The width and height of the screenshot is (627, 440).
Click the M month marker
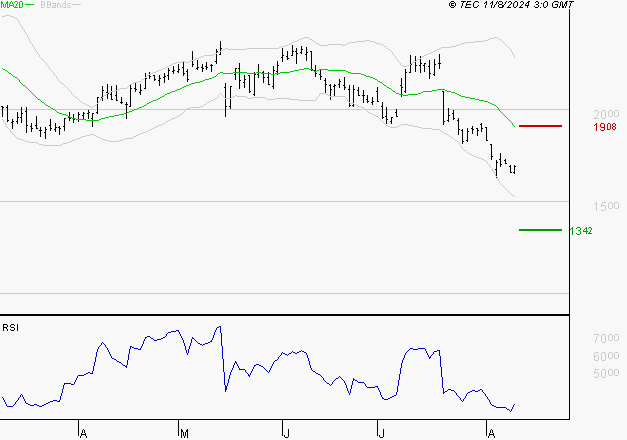[184, 434]
